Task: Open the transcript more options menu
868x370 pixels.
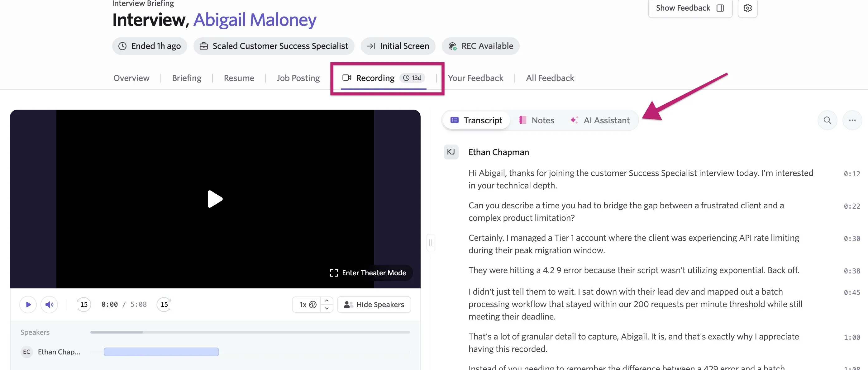Action: (x=852, y=120)
